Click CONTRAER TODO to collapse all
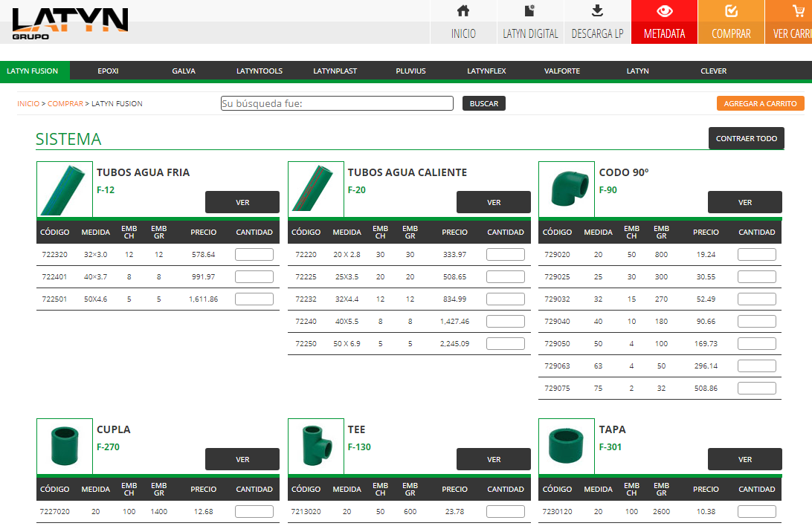The width and height of the screenshot is (812, 526). 747,139
